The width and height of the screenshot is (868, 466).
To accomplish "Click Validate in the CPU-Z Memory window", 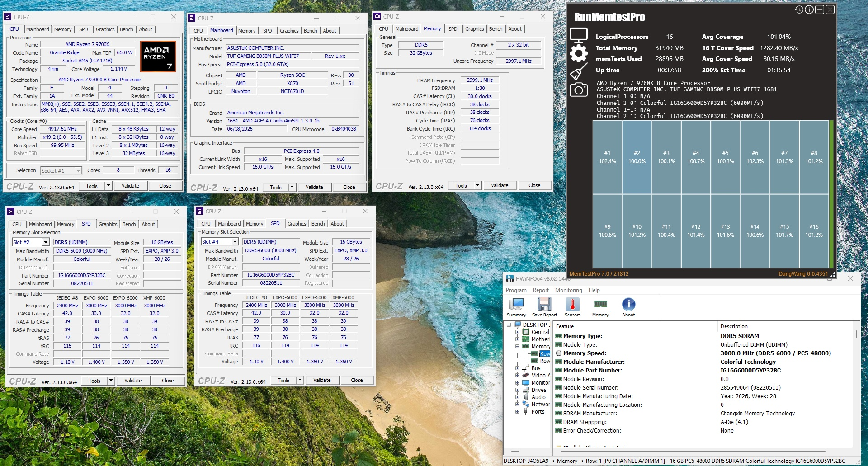I will (500, 185).
